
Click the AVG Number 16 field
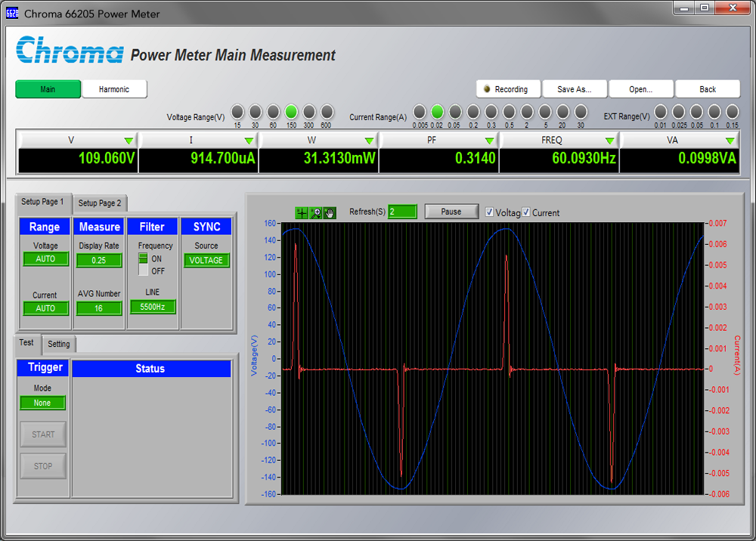tap(99, 308)
